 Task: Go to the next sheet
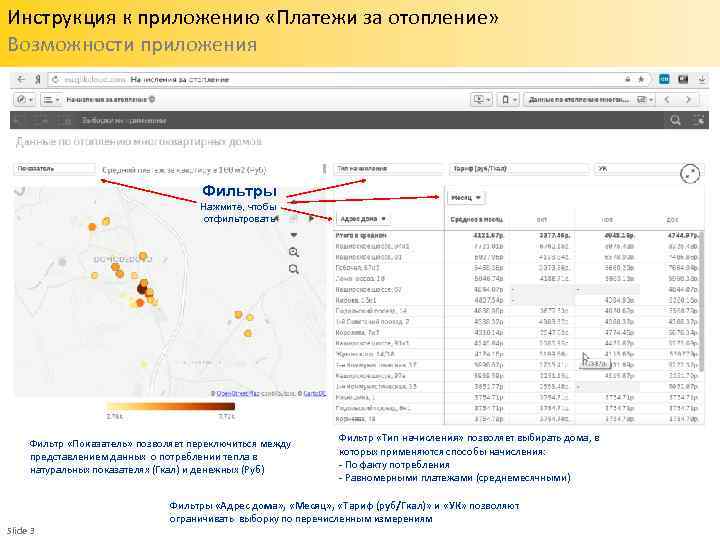(x=688, y=100)
